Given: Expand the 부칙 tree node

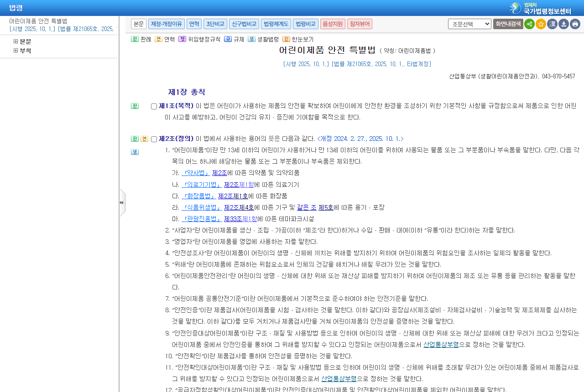Looking at the screenshot, I should 16,51.
